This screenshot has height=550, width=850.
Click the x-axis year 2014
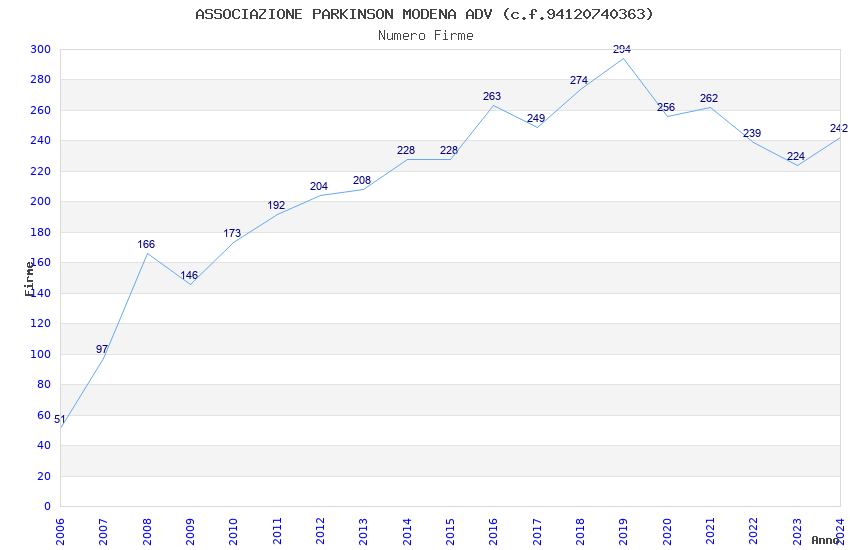[x=407, y=532]
